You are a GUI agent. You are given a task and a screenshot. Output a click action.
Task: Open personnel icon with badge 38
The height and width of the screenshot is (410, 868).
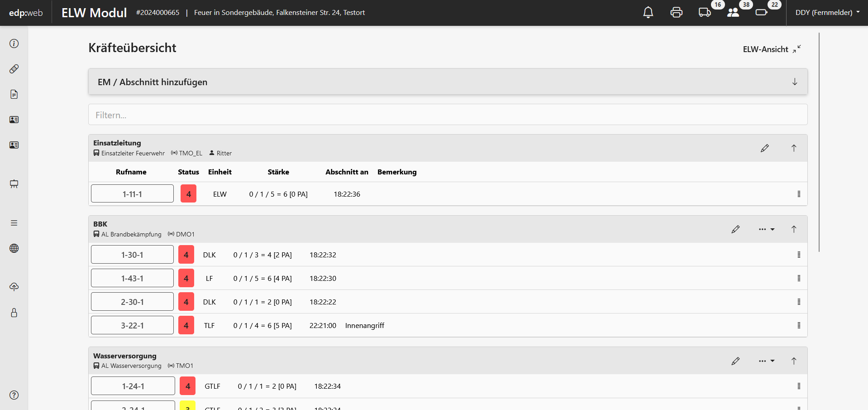tap(733, 13)
